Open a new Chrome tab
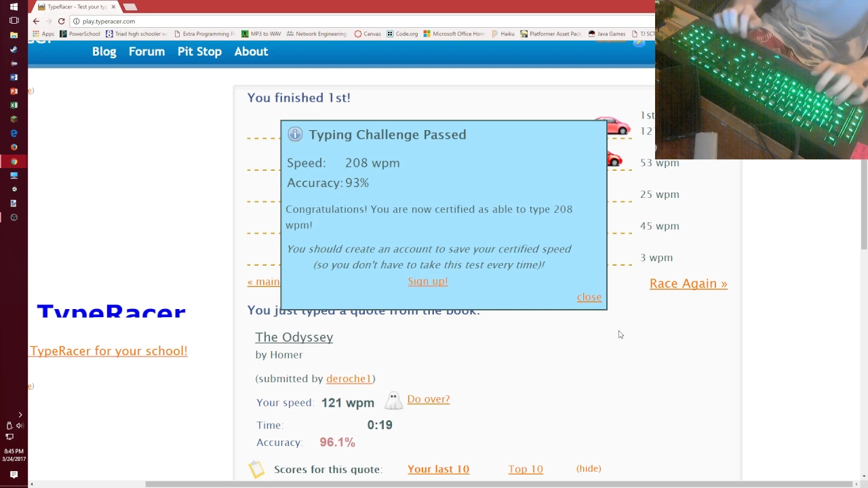Image resolution: width=868 pixels, height=488 pixels. click(x=130, y=7)
